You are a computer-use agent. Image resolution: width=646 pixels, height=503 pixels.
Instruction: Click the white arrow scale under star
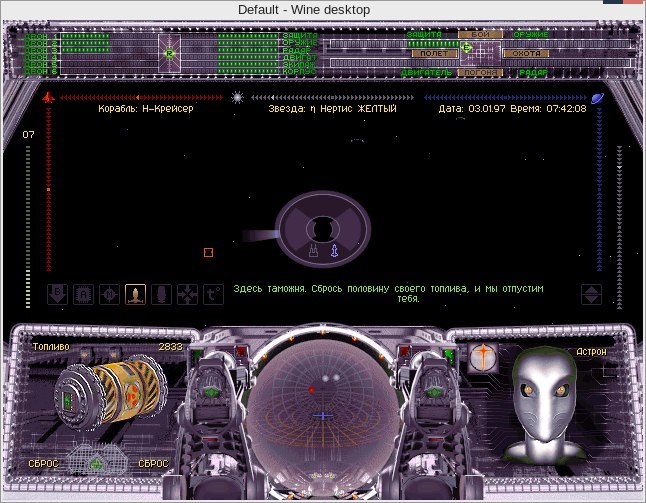[332, 98]
